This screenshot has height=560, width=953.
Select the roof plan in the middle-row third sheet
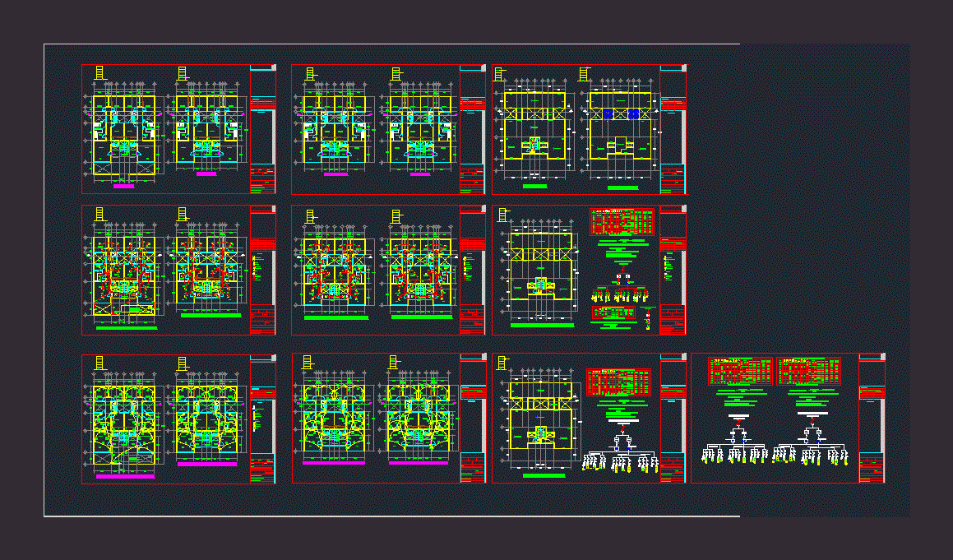pos(540,271)
